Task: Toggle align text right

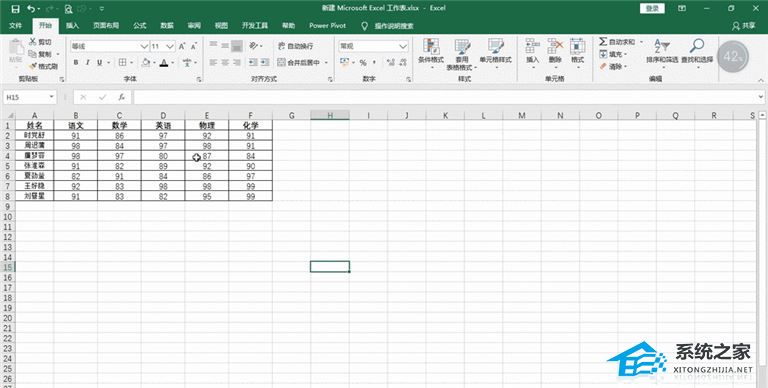Action: (x=237, y=62)
